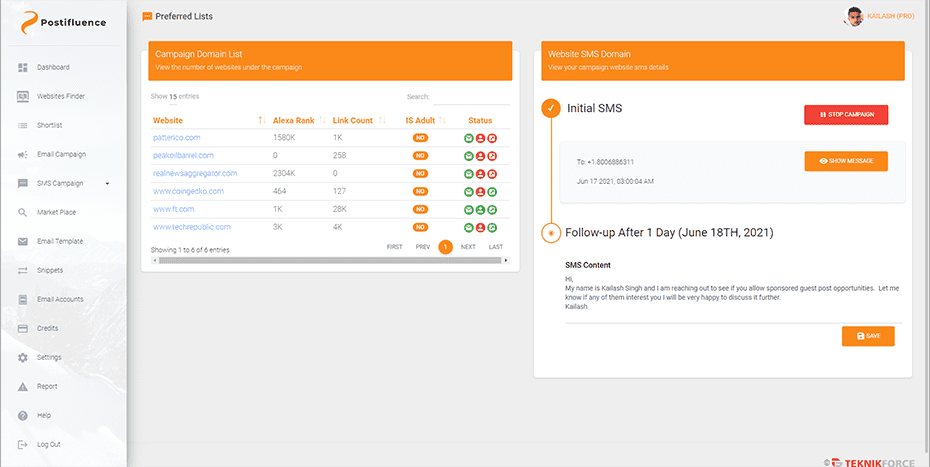Open Email Campaign menu item
This screenshot has width=930, height=467.
click(x=61, y=154)
